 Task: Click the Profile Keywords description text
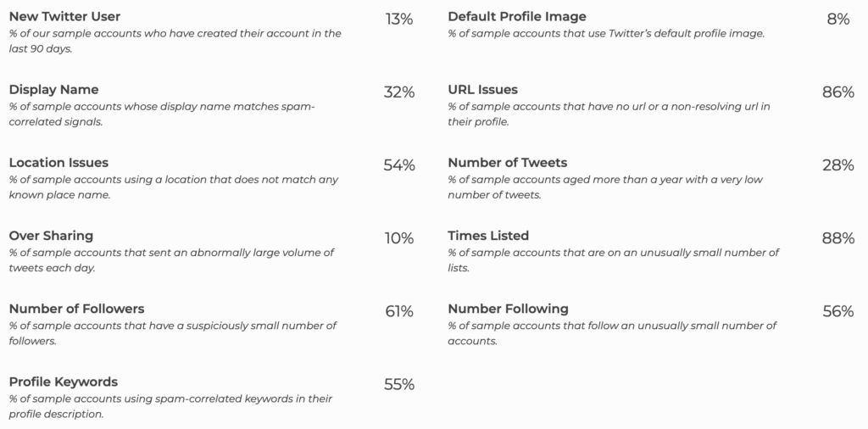[170, 406]
